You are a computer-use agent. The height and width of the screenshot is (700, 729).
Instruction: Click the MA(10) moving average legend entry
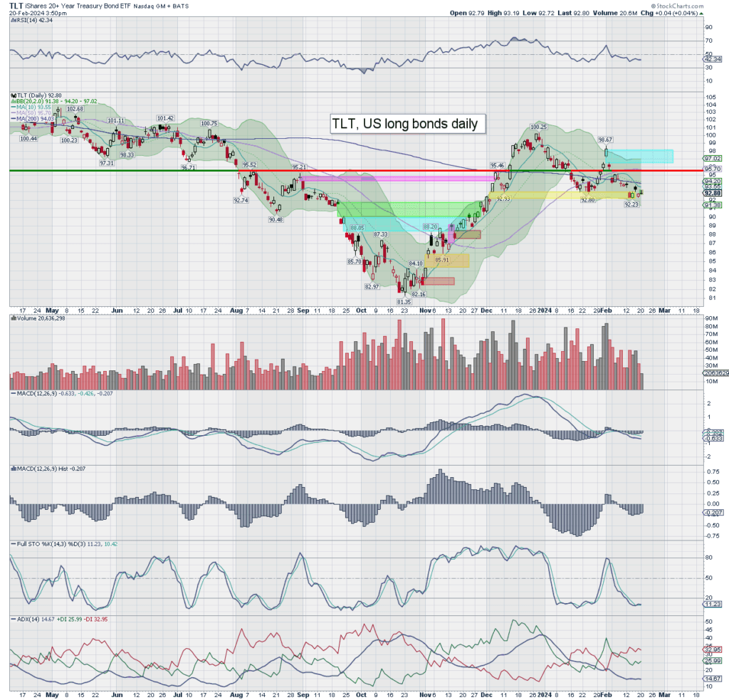(32, 108)
